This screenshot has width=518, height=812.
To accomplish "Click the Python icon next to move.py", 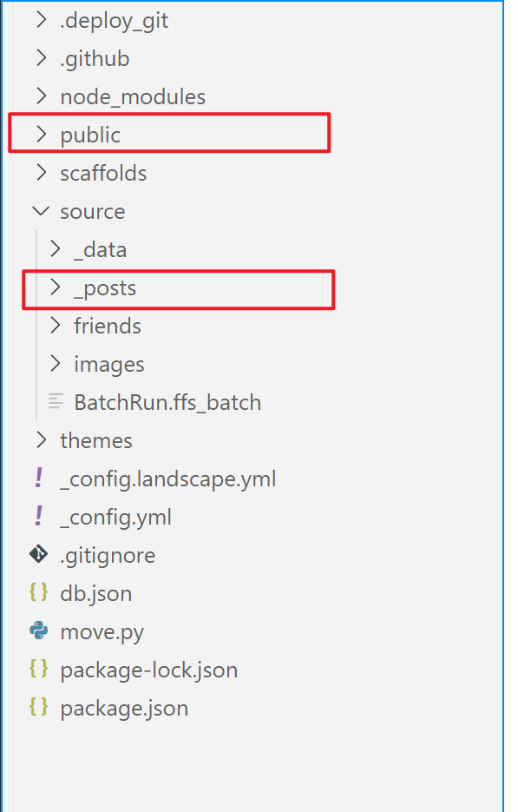I will click(39, 630).
